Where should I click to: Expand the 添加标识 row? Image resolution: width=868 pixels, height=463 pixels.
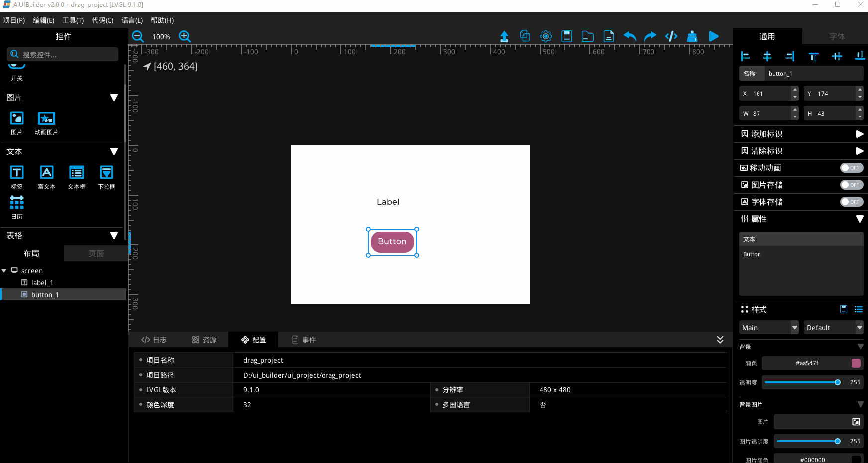[x=859, y=134]
